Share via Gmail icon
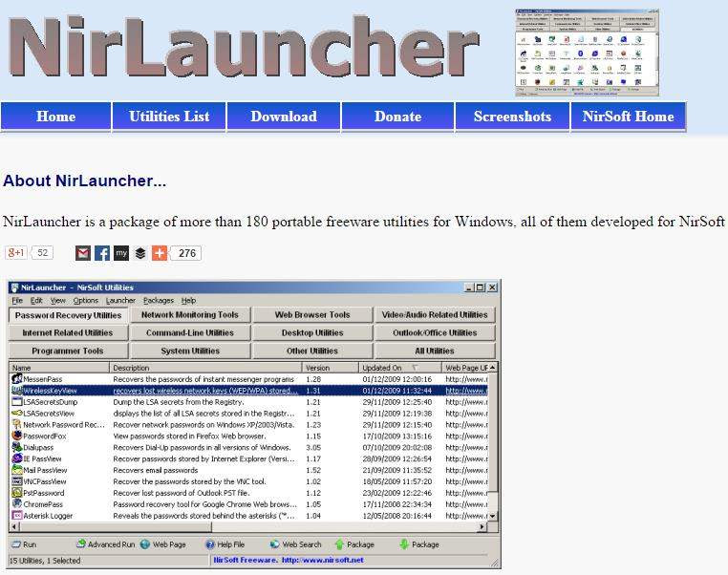Screen dimensions: 728x575 [83, 253]
